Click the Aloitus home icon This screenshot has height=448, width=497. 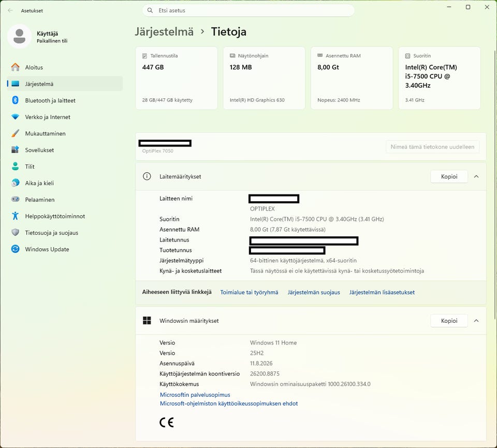[x=15, y=67]
